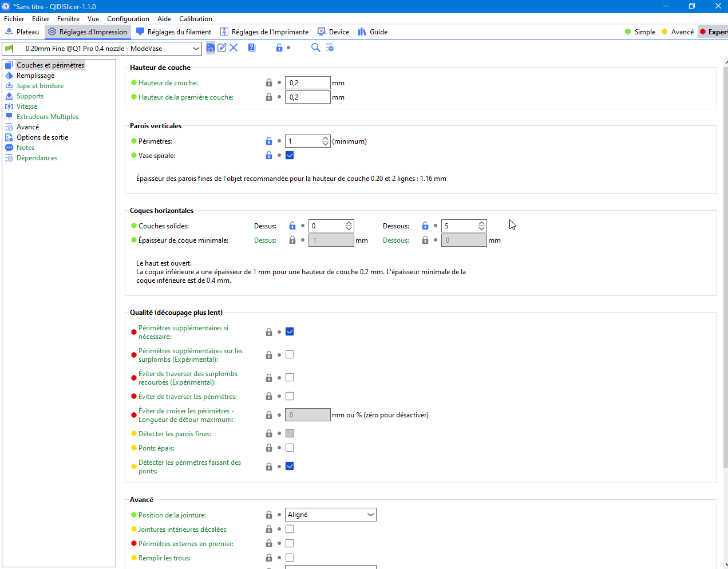Search settings with the magnifier icon
728x569 pixels.
tap(315, 48)
